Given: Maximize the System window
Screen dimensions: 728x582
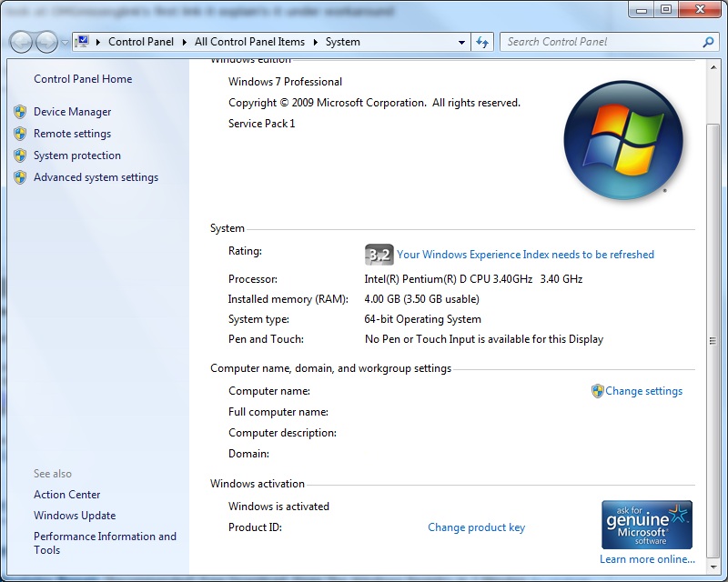Looking at the screenshot, I should [666, 10].
